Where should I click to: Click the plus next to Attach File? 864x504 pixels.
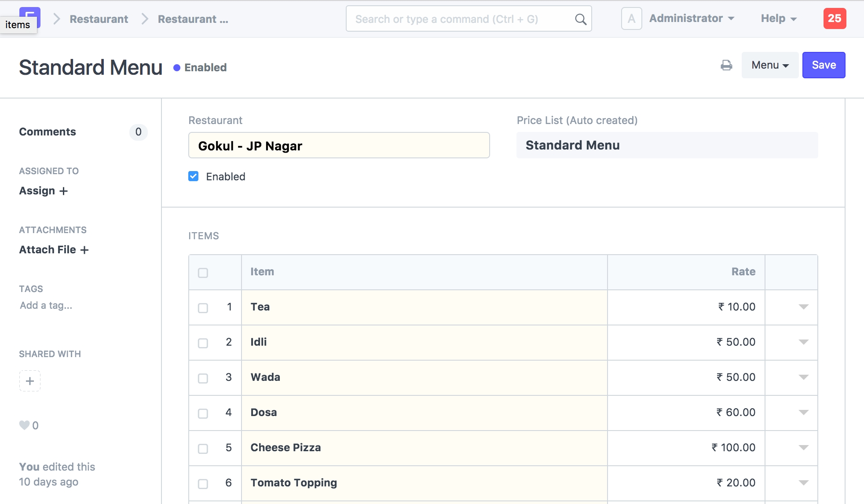click(x=84, y=250)
